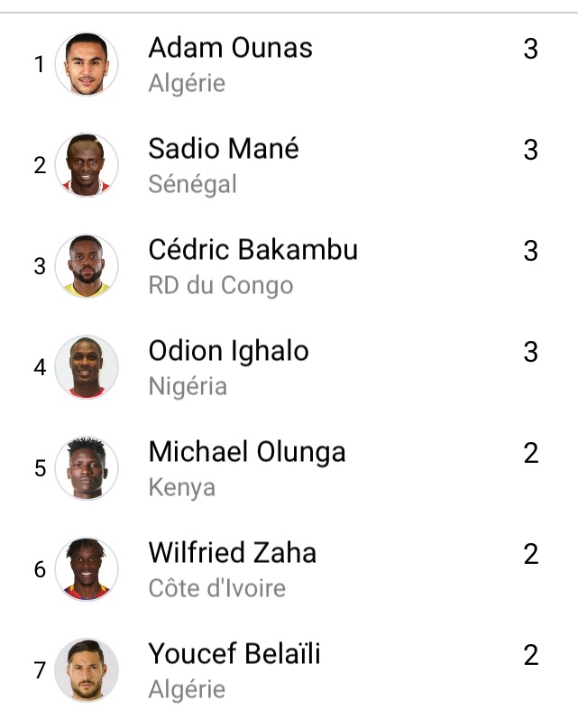Select Odion Ighalo's avatar image
This screenshot has height=728, width=578.
coord(87,367)
